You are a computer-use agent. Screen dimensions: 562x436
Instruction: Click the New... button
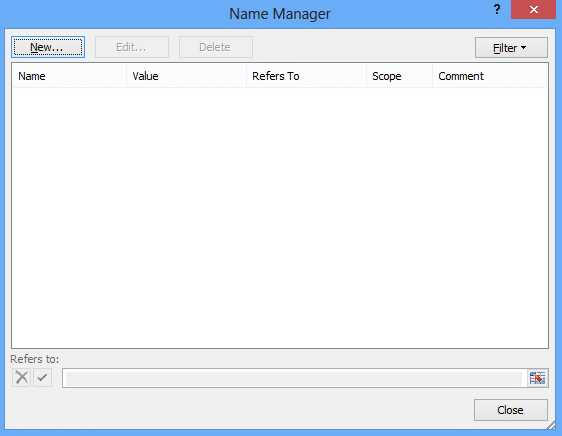[48, 47]
